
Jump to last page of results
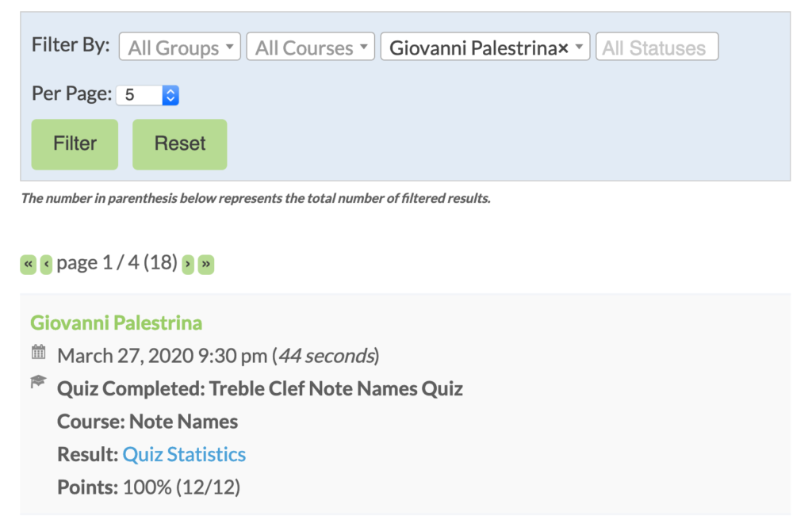pyautogui.click(x=206, y=264)
